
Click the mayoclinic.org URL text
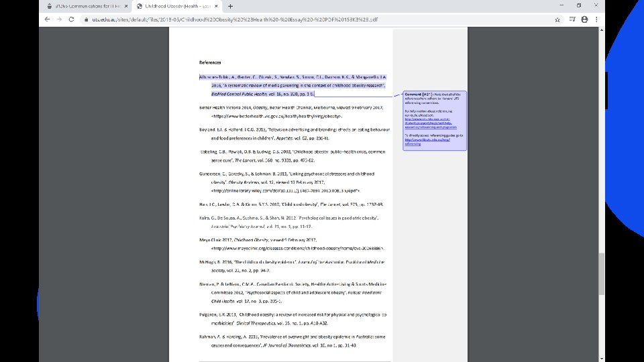(x=298, y=248)
